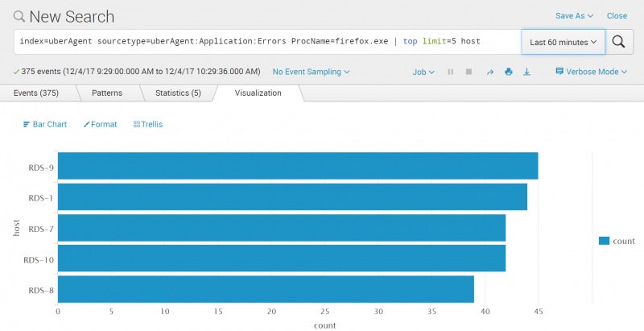Choose chart type via Bar Chart
644x331 pixels.
pos(45,125)
